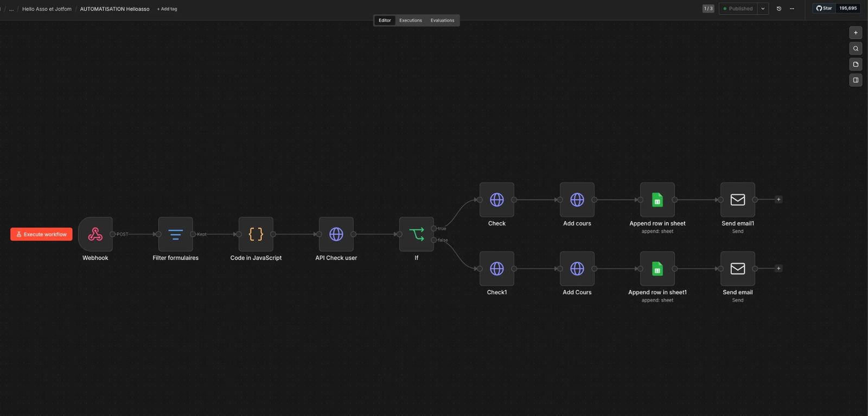This screenshot has width=868, height=416.
Task: Select the Add cours node on true branch
Action: [x=577, y=200]
